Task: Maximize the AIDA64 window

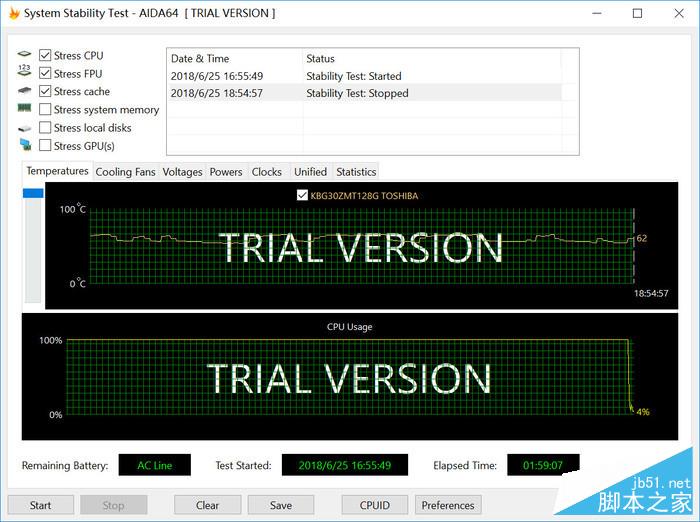Action: (638, 13)
